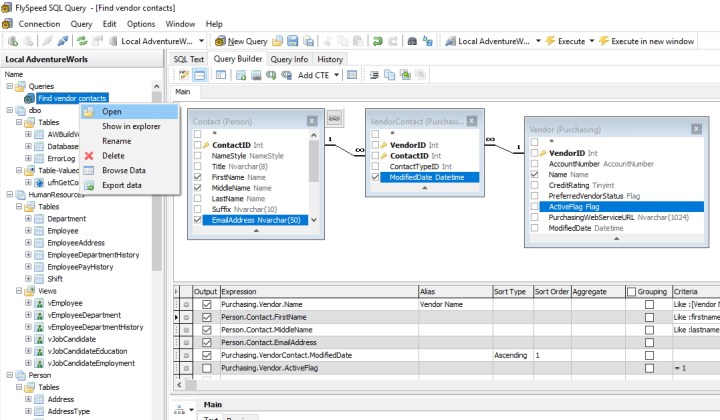Click the find and replace icon
The image size is (720, 420).
pos(428,41)
